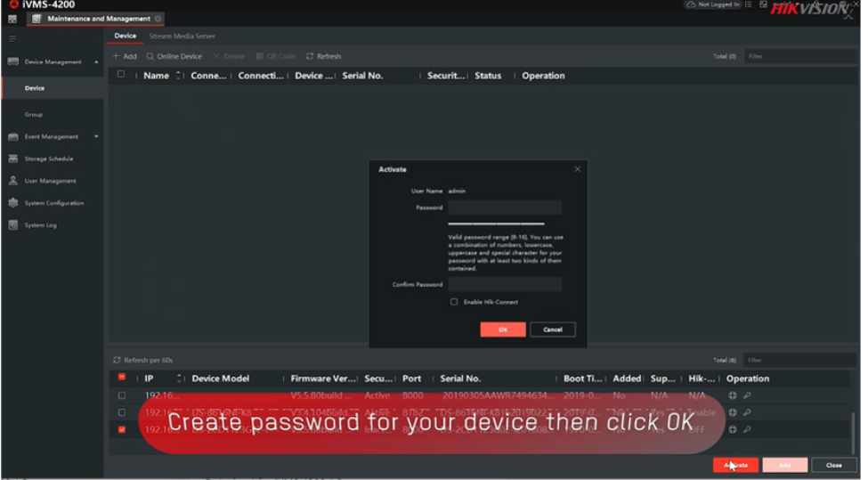The image size is (868, 480).
Task: Open Event Management in sidebar
Action: [51, 137]
